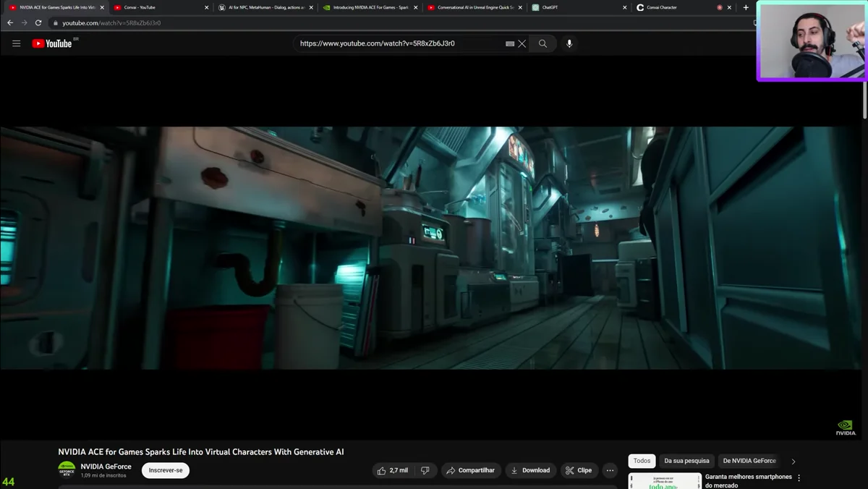Click into the browser address bar
This screenshot has height=489, width=868.
tap(398, 22)
